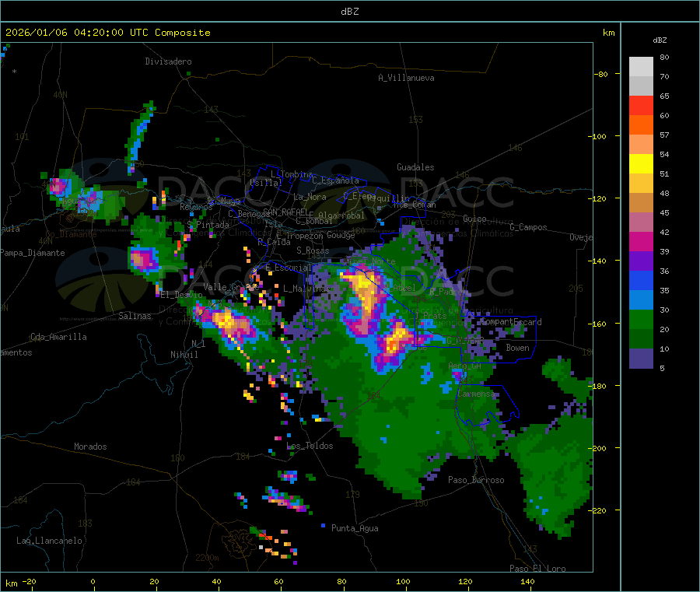
Task: Click the Cda_Amarilla label
Action: coord(58,337)
